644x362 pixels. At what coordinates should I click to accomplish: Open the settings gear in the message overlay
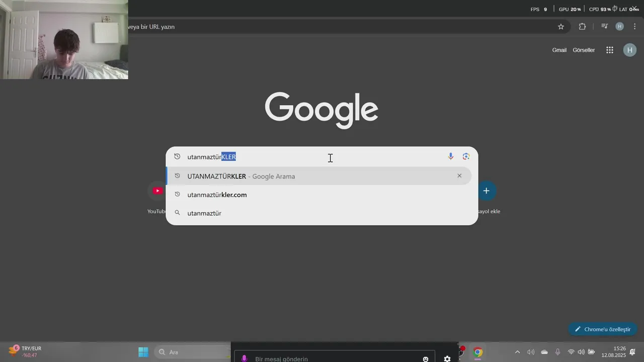447,359
